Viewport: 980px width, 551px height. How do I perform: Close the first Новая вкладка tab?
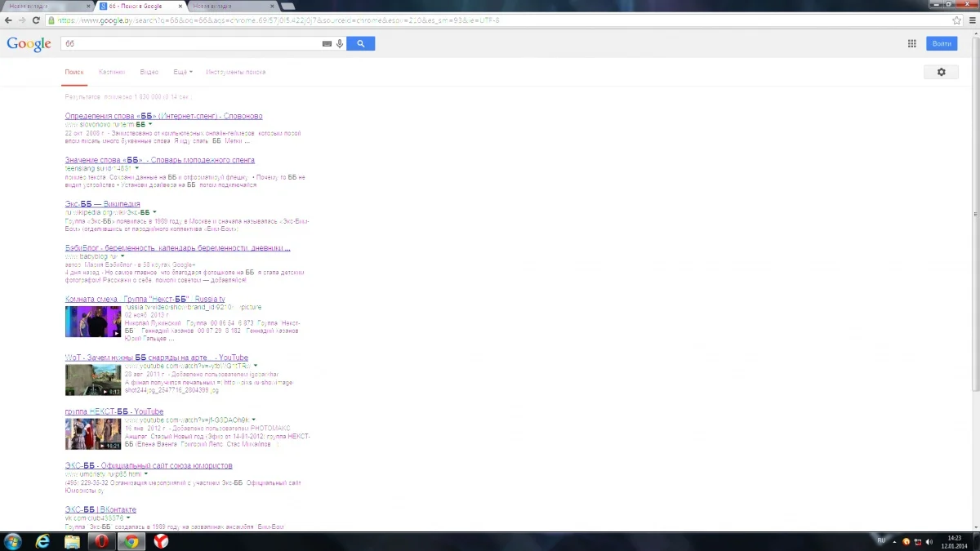click(x=87, y=6)
